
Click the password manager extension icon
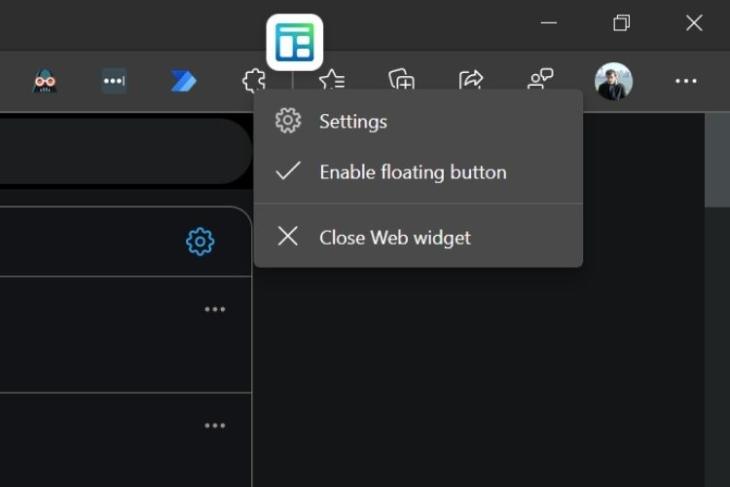click(x=114, y=81)
